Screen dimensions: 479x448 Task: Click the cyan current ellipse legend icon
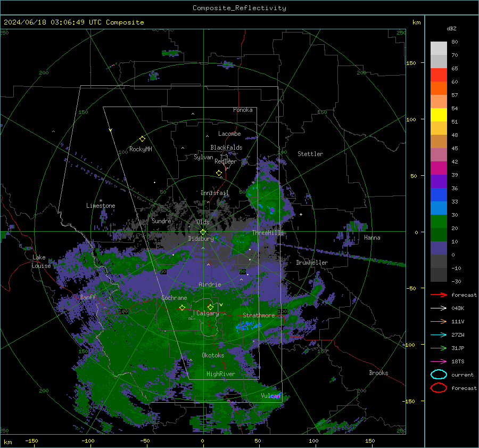coord(439,374)
